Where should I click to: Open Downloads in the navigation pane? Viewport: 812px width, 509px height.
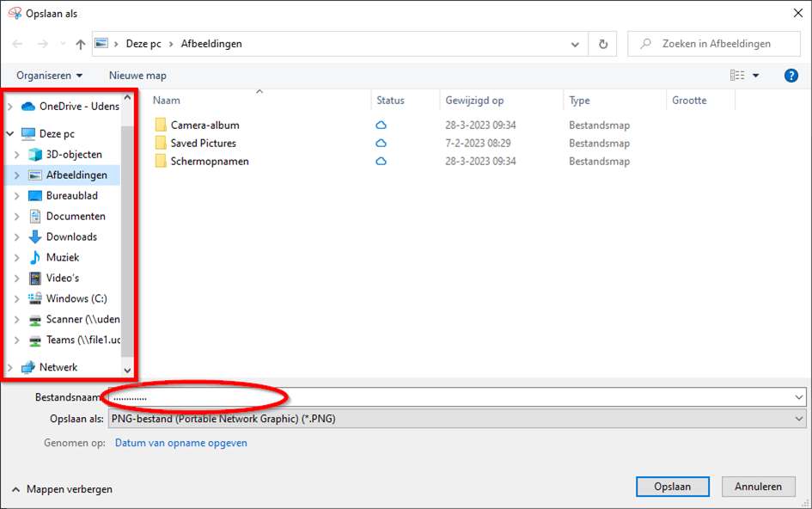pyautogui.click(x=70, y=237)
